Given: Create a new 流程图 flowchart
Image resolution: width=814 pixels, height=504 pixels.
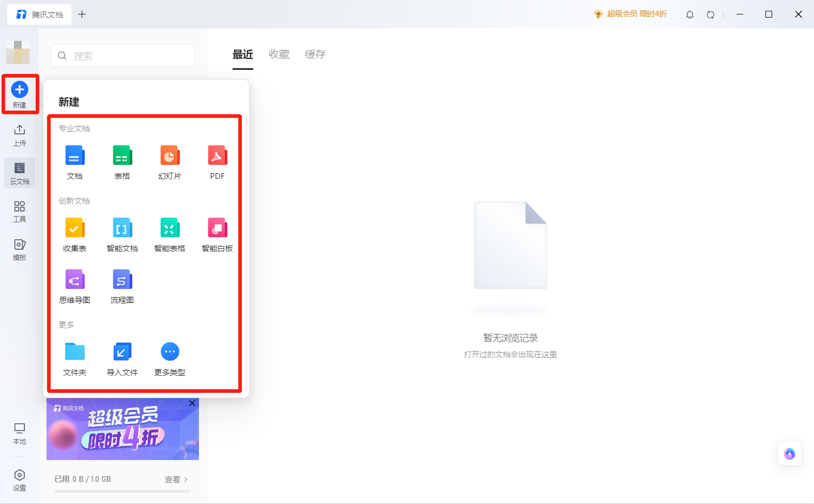Looking at the screenshot, I should pyautogui.click(x=122, y=287).
